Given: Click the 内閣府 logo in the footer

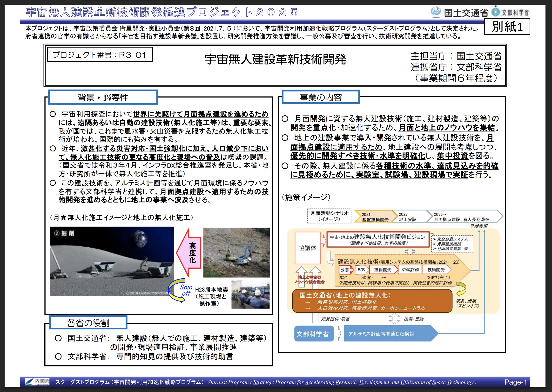Looking at the screenshot, I should 37,382.
